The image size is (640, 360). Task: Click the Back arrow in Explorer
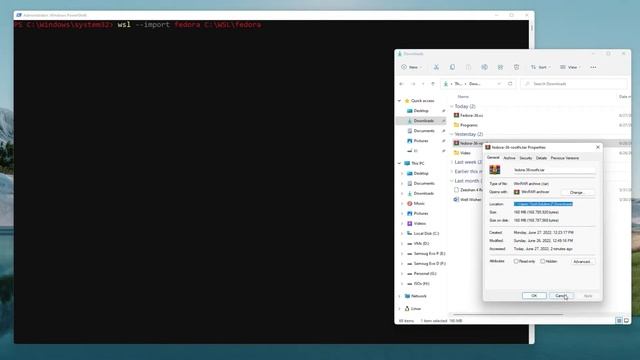[x=402, y=84]
